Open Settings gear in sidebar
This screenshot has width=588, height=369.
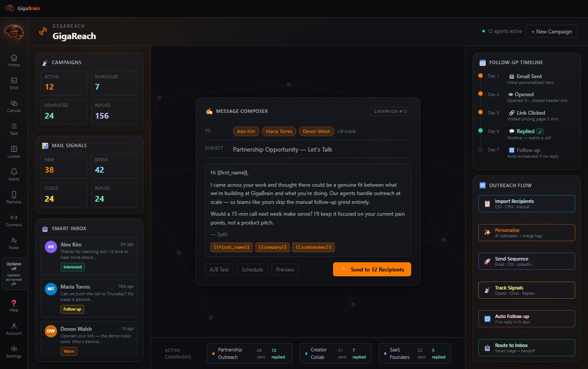point(14,349)
